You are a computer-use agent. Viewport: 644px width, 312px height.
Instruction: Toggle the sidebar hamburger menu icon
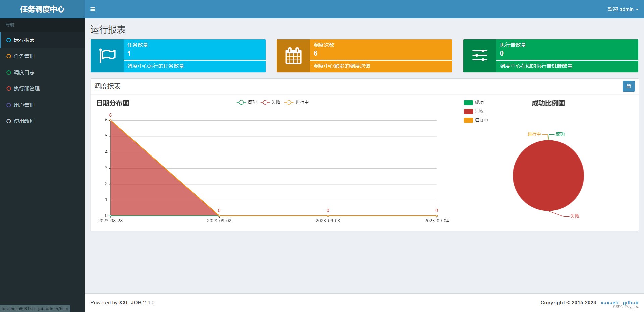[93, 9]
